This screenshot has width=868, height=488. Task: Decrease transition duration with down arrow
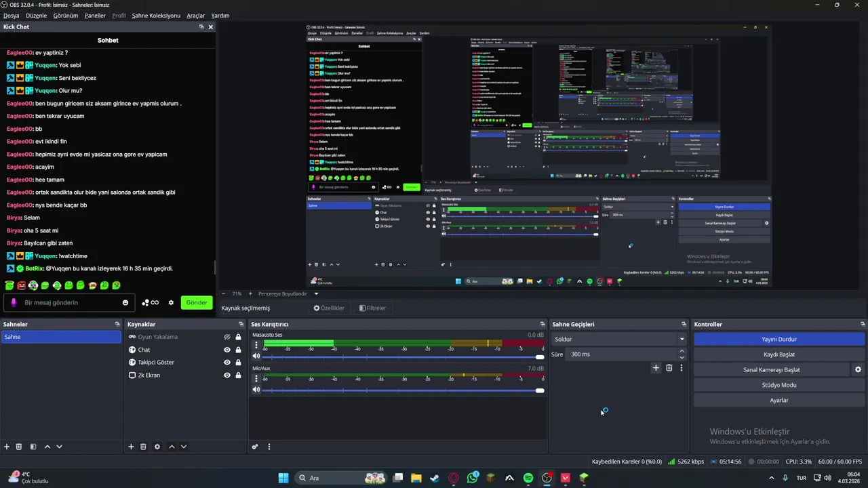[682, 357]
